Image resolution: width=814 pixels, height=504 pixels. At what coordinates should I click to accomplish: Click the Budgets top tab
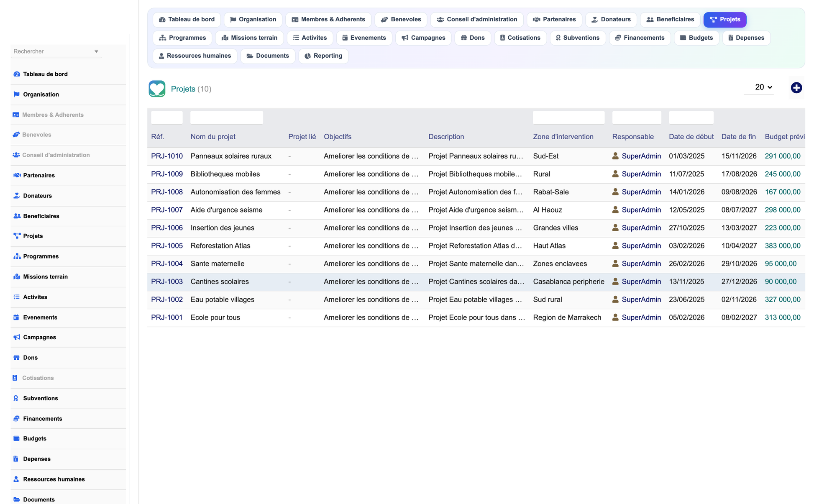696,38
